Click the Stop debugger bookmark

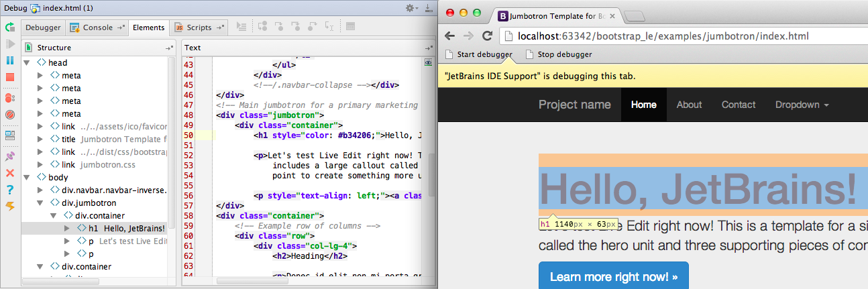click(559, 54)
